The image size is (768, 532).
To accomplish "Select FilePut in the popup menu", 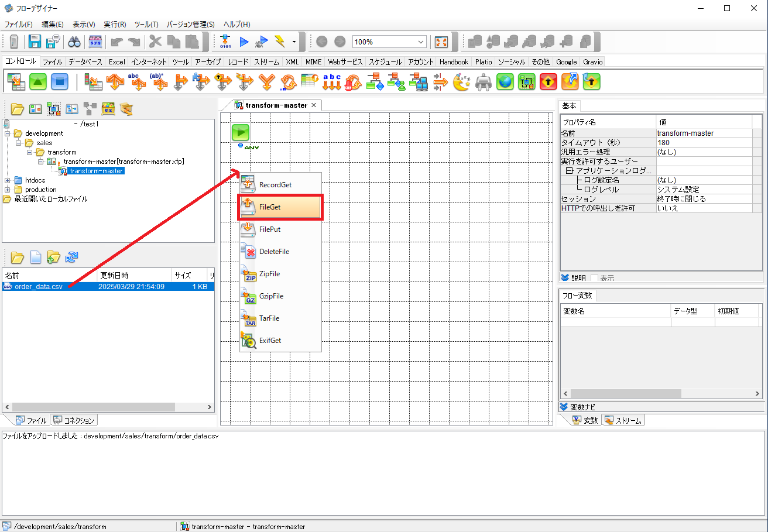I will point(280,229).
